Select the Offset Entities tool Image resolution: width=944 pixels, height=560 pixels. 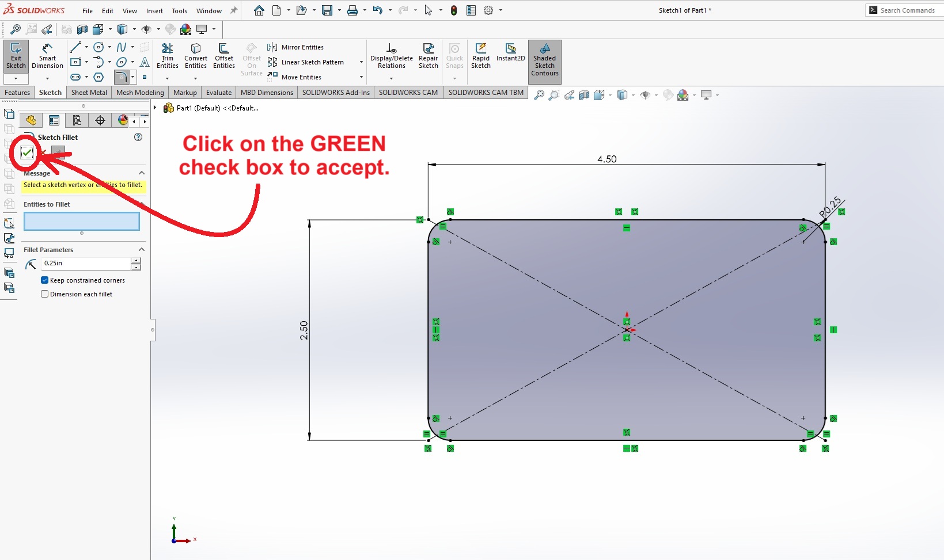click(x=223, y=56)
